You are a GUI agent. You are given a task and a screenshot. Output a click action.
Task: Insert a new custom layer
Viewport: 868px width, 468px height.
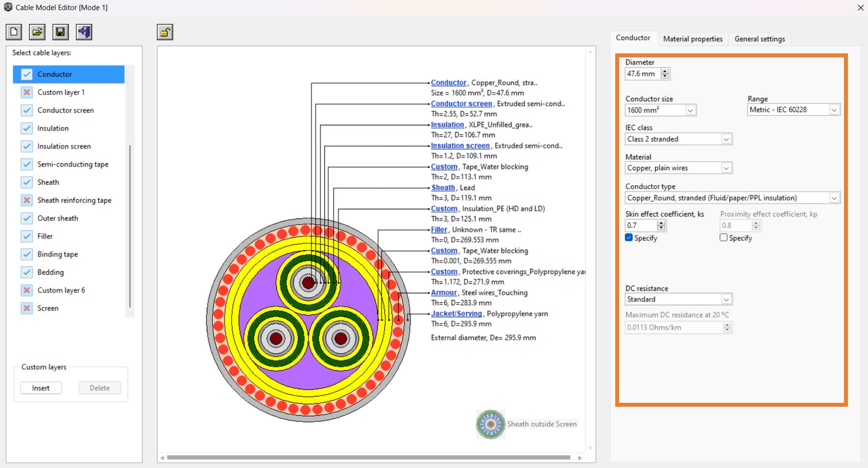pos(41,388)
